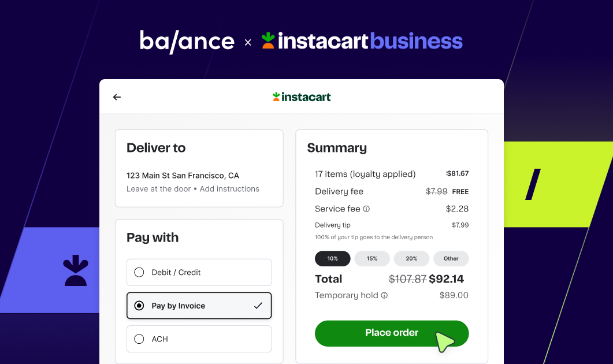This screenshot has width=613, height=364.
Task: Open the Other tip amount option
Action: pos(451,258)
